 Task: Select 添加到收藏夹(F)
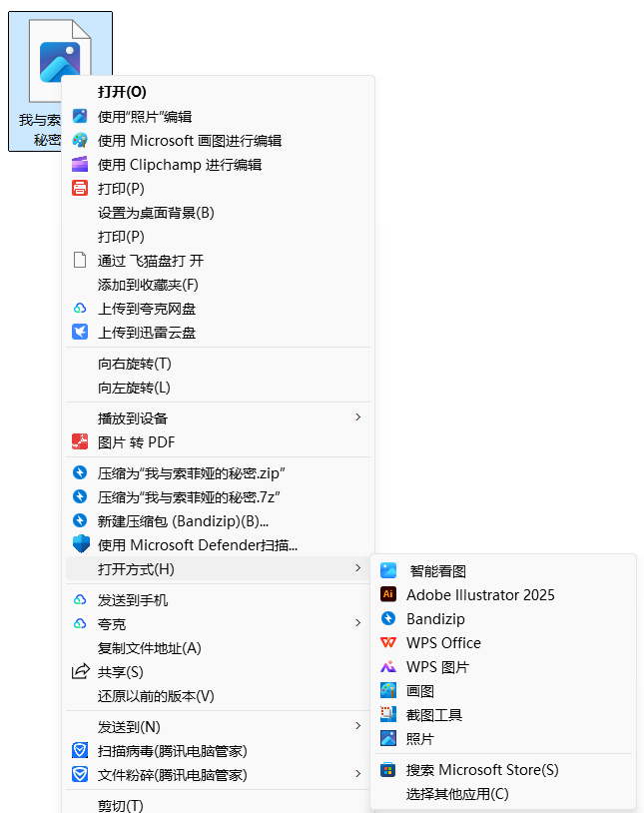(219, 284)
